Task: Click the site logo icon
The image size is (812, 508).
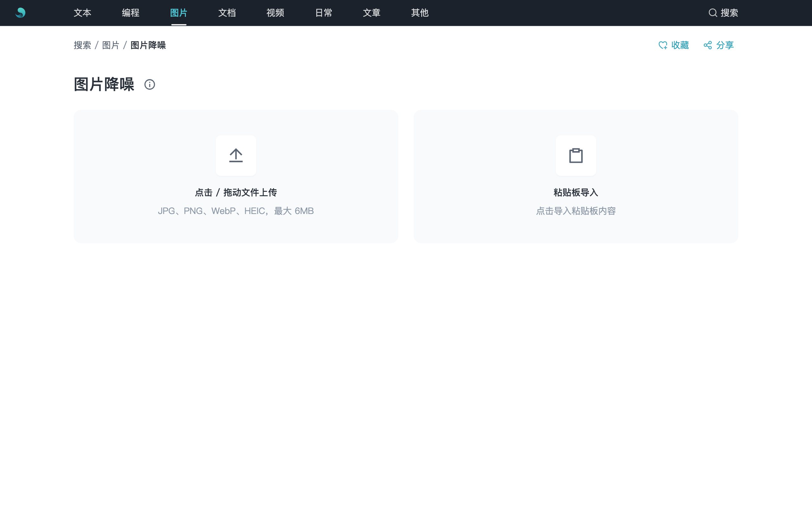Action: 21,13
